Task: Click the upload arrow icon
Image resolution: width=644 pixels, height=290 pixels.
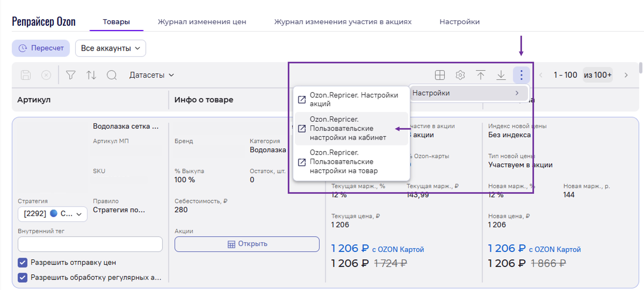Action: [x=480, y=75]
